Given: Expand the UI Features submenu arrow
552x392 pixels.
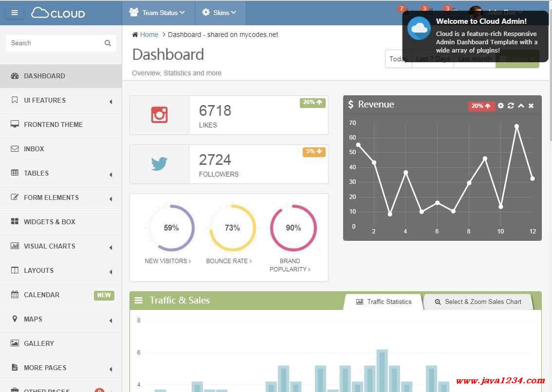Looking at the screenshot, I should tap(111, 102).
